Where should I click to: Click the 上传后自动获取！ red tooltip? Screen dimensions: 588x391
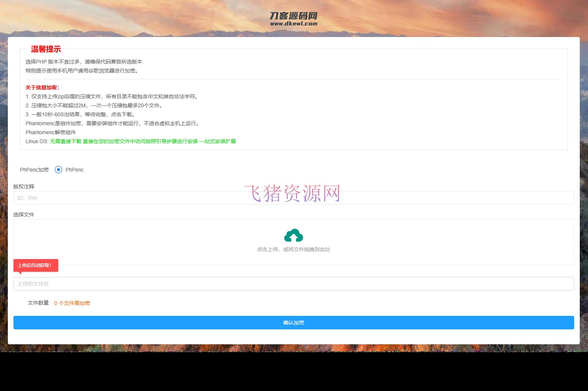coord(36,265)
